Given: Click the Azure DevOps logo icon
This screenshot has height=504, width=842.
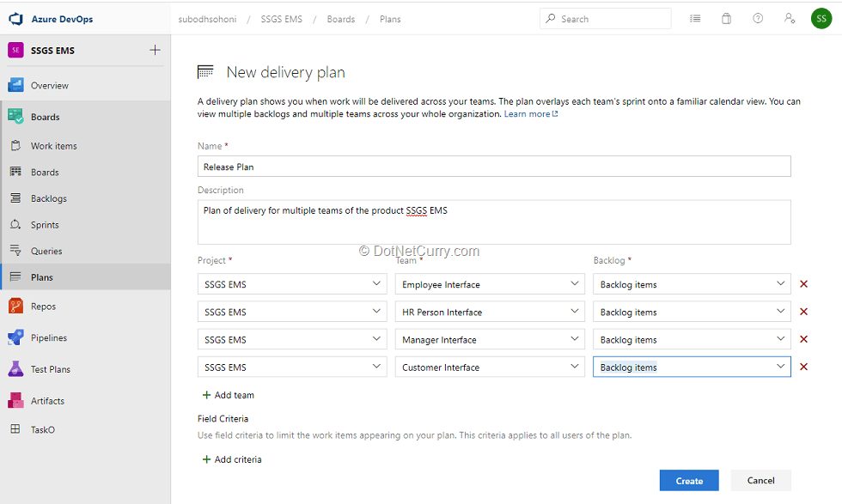Looking at the screenshot, I should coord(16,19).
